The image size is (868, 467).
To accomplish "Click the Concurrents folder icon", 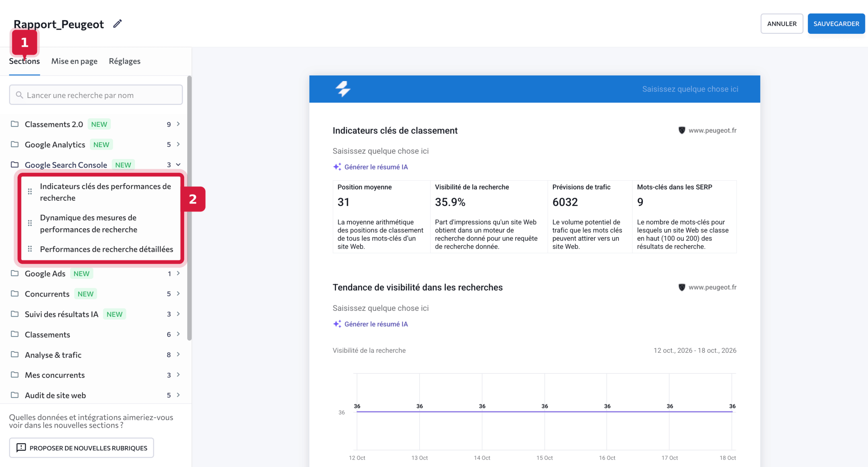I will pyautogui.click(x=15, y=293).
